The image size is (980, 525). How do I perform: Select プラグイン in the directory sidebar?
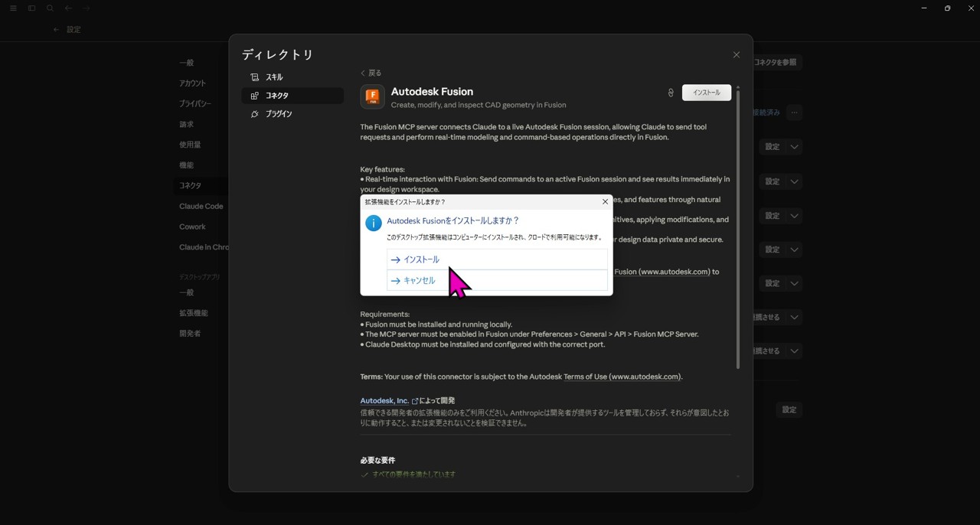coord(277,113)
